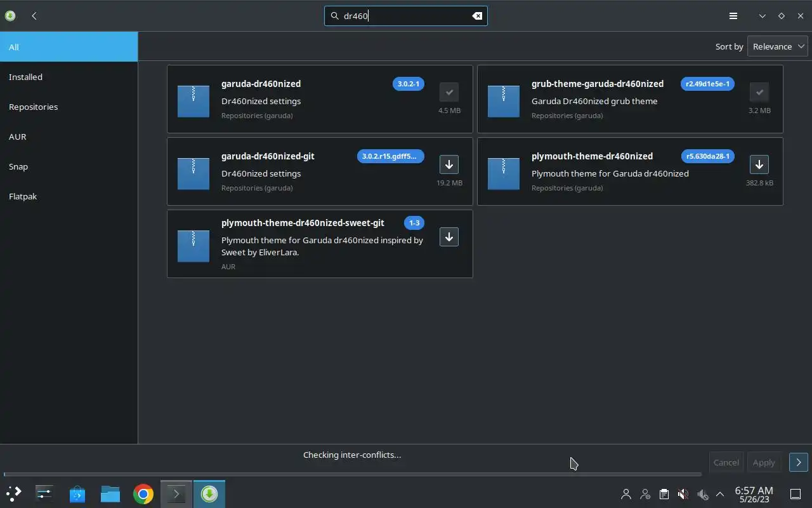This screenshot has height=508, width=812.
Task: Click version badge 1-3
Action: point(414,223)
